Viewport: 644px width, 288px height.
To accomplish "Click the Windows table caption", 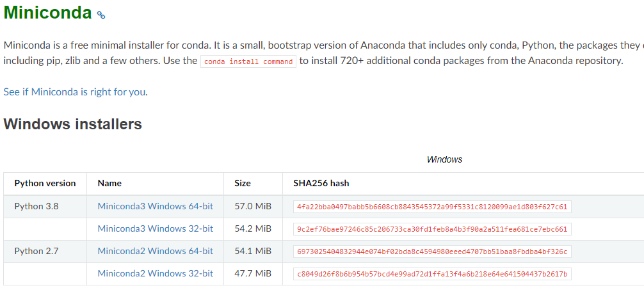I will [444, 159].
